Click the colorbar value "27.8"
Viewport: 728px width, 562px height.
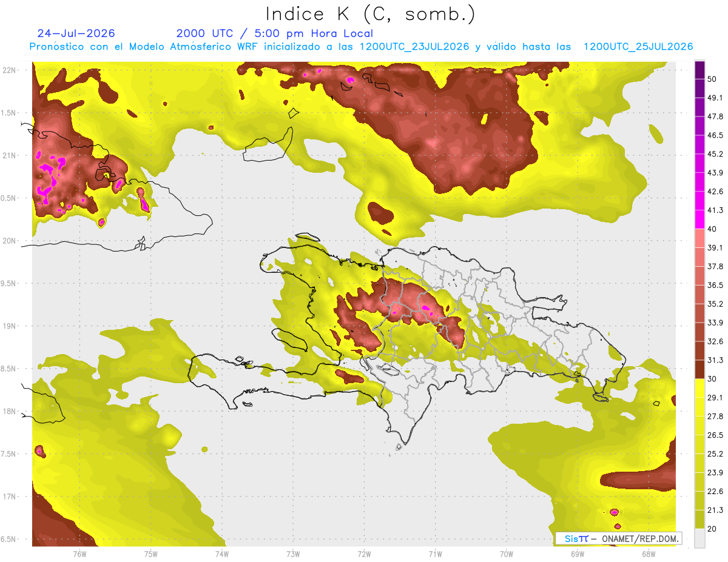[715, 416]
